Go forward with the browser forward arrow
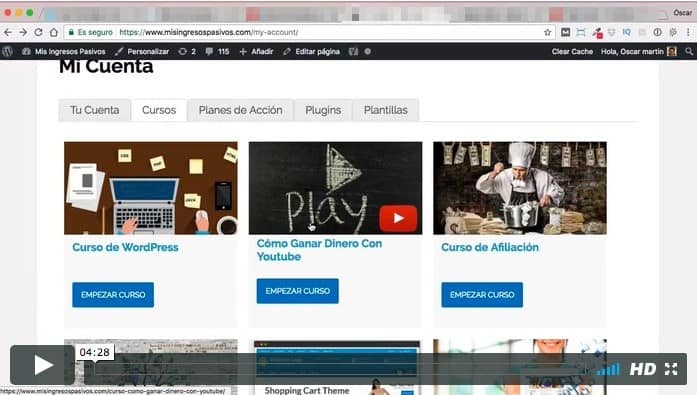 point(23,32)
